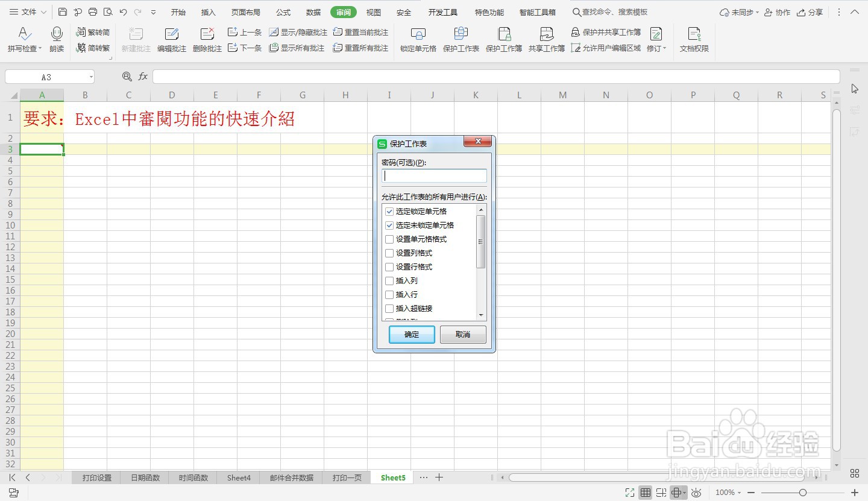
Task: Click 锁定单元格 lock cell
Action: [418, 40]
